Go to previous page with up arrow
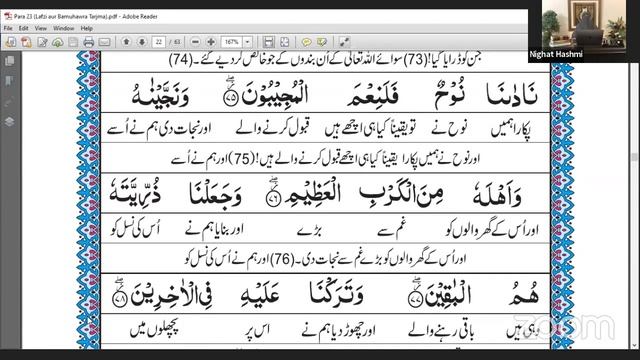 pos(126,42)
